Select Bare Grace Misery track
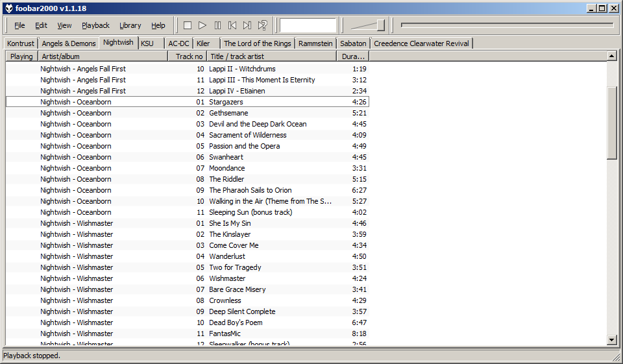 click(x=188, y=289)
